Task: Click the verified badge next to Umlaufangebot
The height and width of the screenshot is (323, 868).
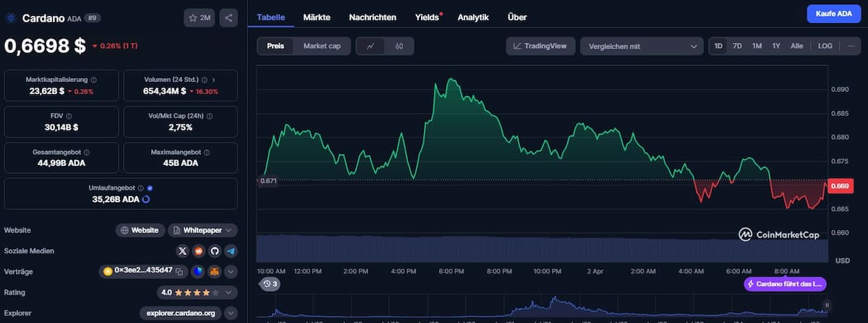Action: (x=150, y=188)
